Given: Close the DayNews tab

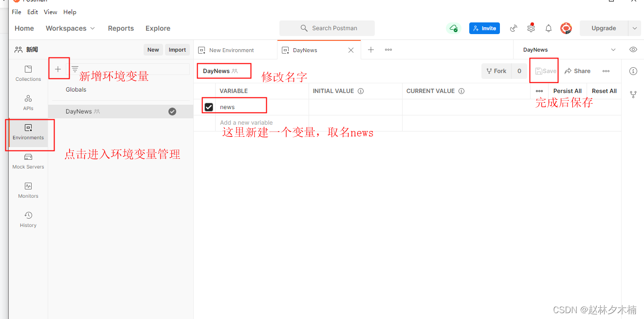Looking at the screenshot, I should tap(351, 50).
